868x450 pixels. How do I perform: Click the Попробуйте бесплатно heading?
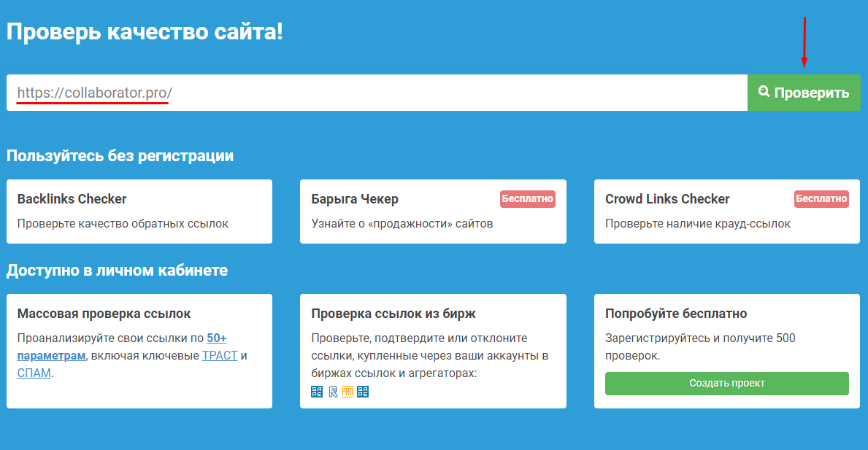pyautogui.click(x=676, y=314)
